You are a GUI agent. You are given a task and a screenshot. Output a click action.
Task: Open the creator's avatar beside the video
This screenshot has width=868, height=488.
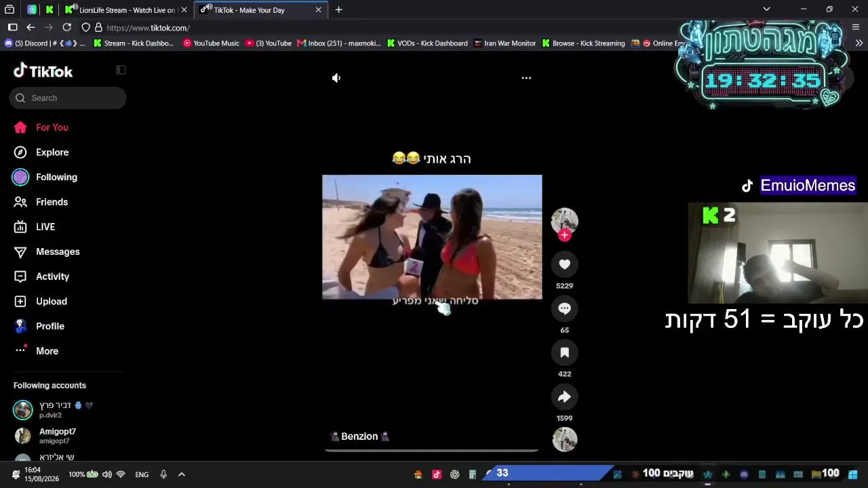coord(564,221)
